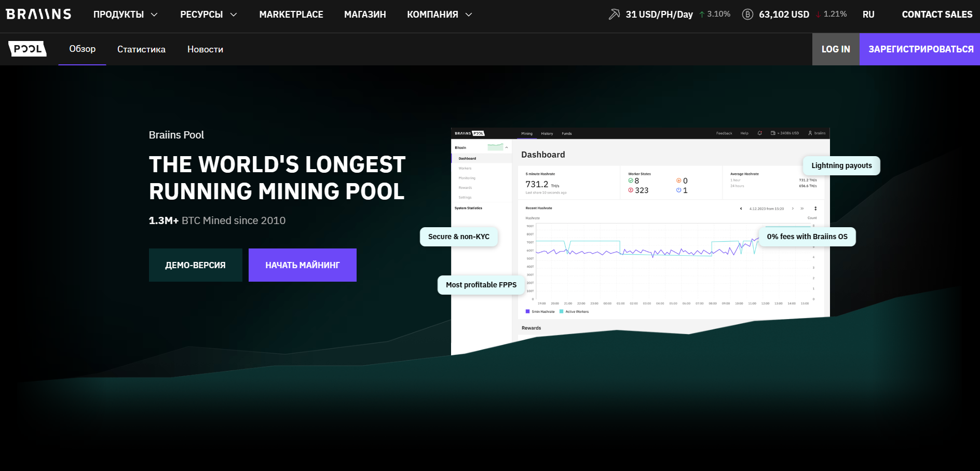This screenshot has height=471, width=980.
Task: Expand the КОМПАНИЯ dropdown menu
Action: coord(439,15)
